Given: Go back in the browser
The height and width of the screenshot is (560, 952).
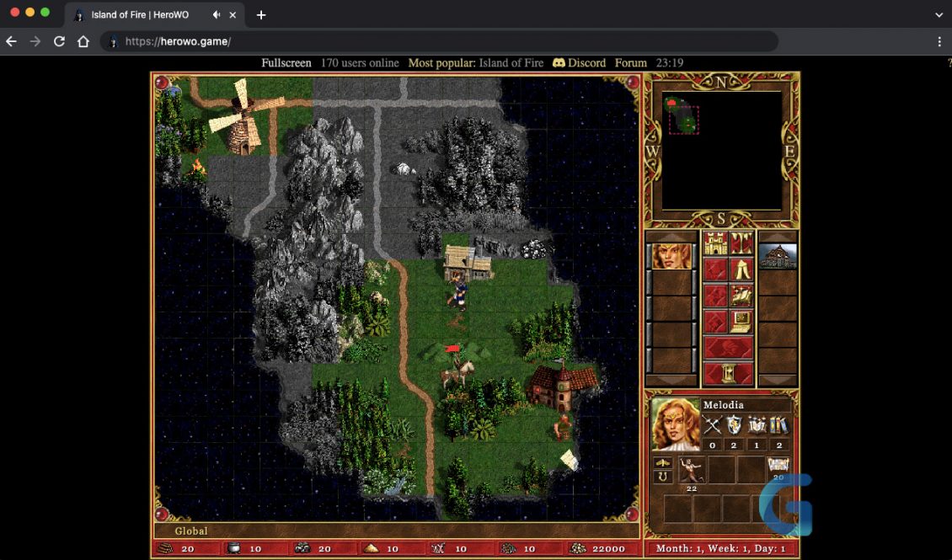Looking at the screenshot, I should coord(11,42).
